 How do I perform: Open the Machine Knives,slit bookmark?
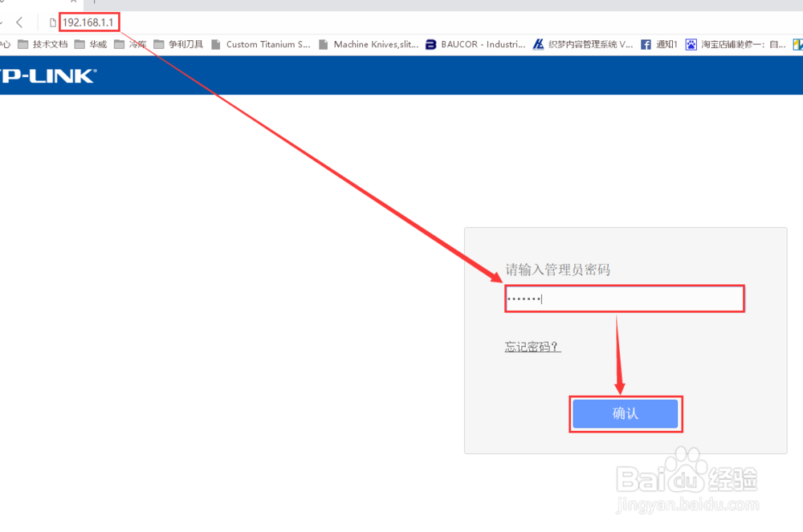[x=373, y=44]
